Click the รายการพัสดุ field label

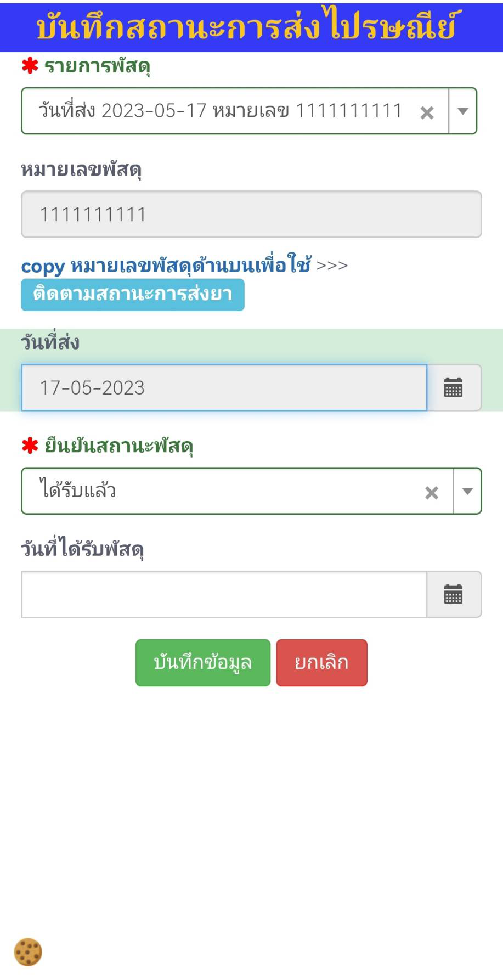click(97, 66)
